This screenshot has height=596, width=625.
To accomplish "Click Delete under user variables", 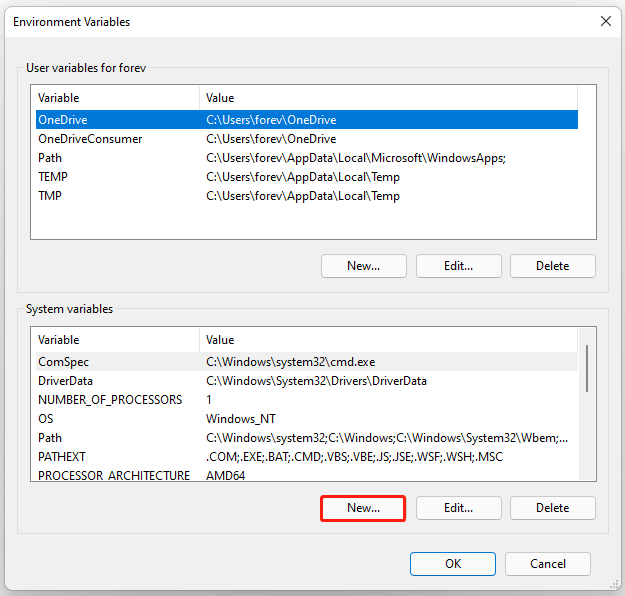I will click(x=552, y=266).
